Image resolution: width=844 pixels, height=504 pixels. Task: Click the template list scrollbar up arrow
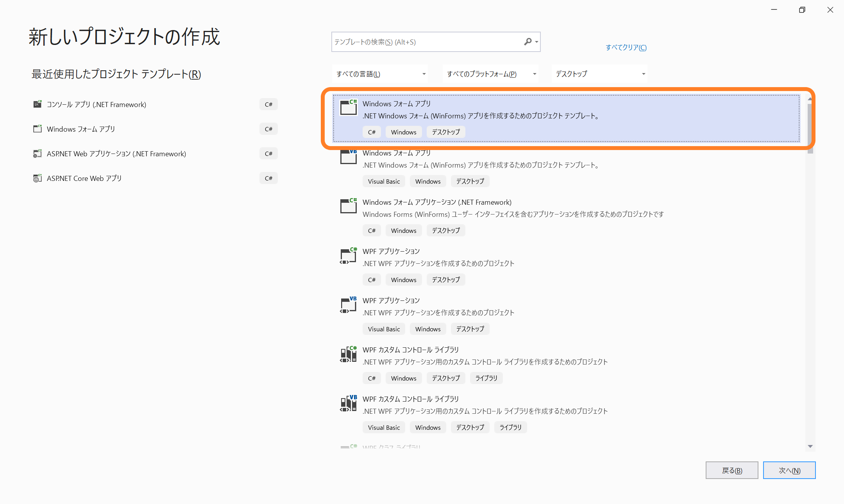[x=810, y=98]
